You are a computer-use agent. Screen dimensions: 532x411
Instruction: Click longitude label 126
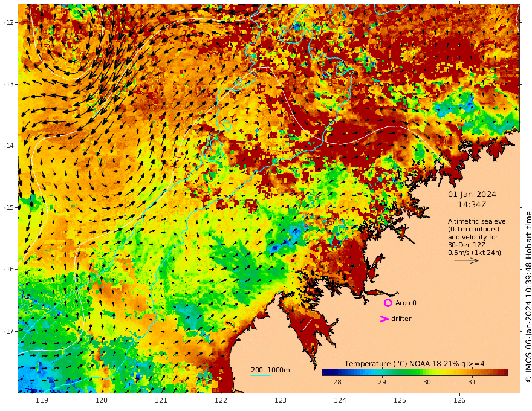[459, 401]
